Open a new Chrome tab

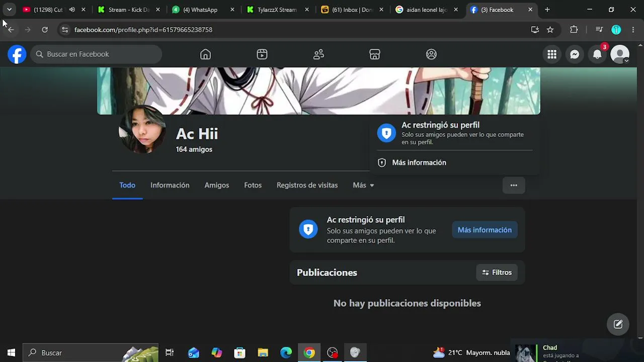[547, 10]
